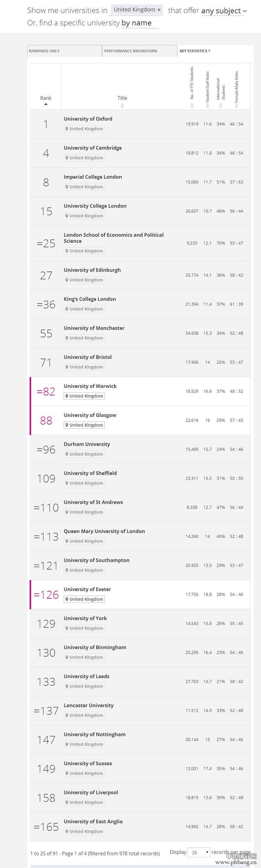This screenshot has height=868, width=261.
Task: Click United Kingdom tag under Oxford
Action: [84, 129]
